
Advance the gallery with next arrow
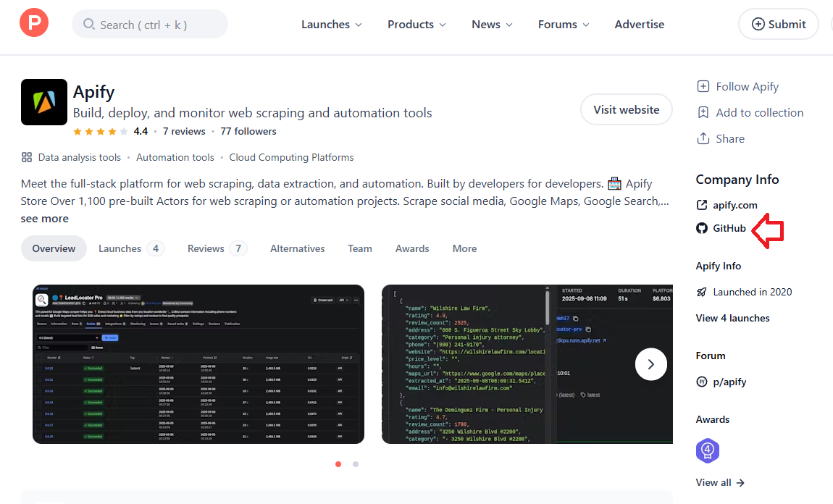click(650, 364)
